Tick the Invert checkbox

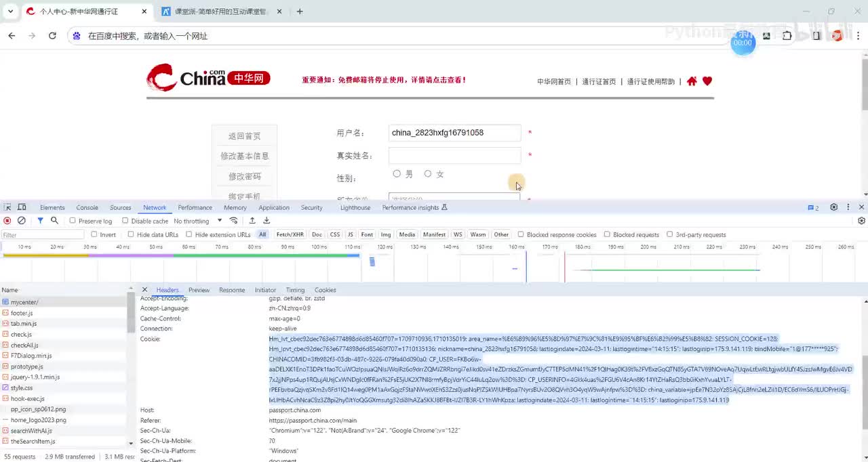94,234
